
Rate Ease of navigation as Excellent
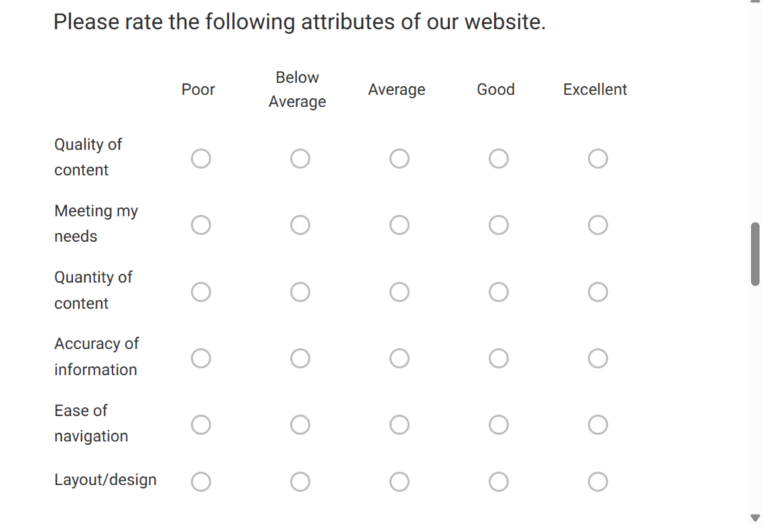598,424
